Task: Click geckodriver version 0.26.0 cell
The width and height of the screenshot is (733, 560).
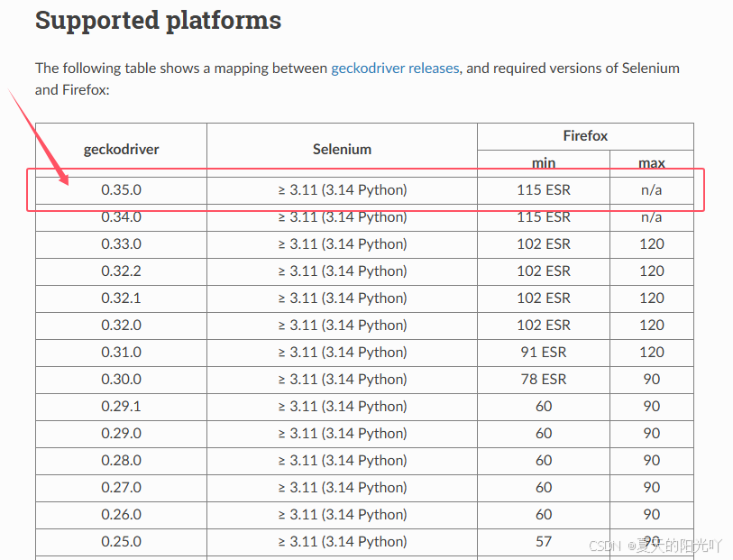Action: [x=121, y=515]
